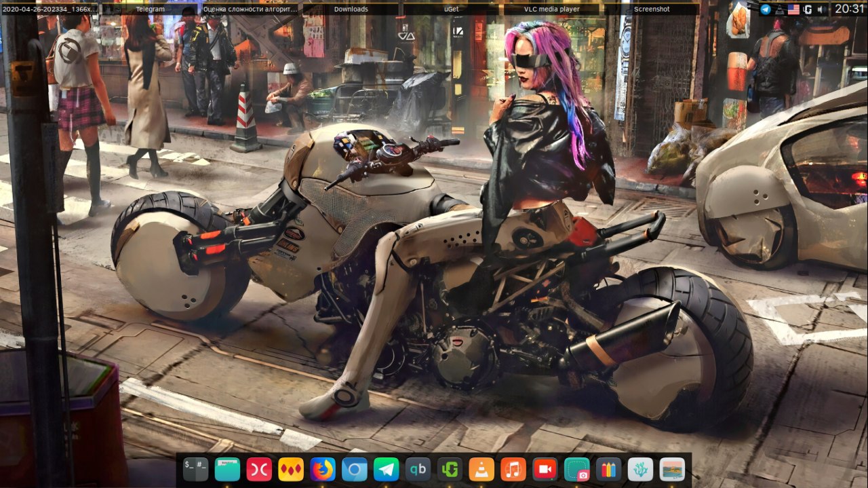Open the 20:31 clock in panel
The width and height of the screenshot is (868, 488).
[850, 9]
